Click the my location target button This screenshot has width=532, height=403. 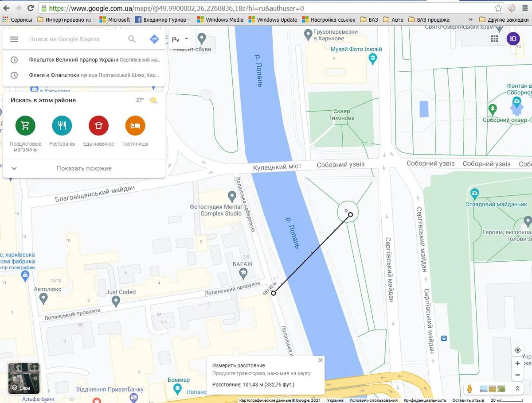(517, 350)
